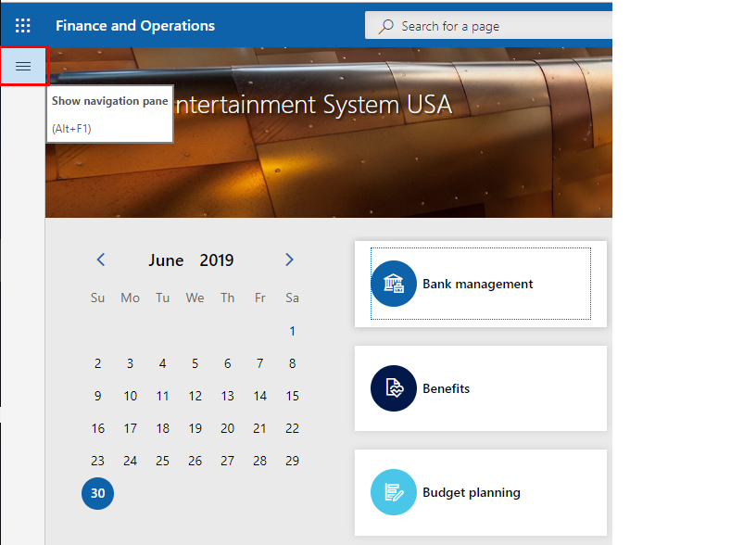Image resolution: width=756 pixels, height=545 pixels.
Task: Select date 19 in calendar
Action: 195,428
